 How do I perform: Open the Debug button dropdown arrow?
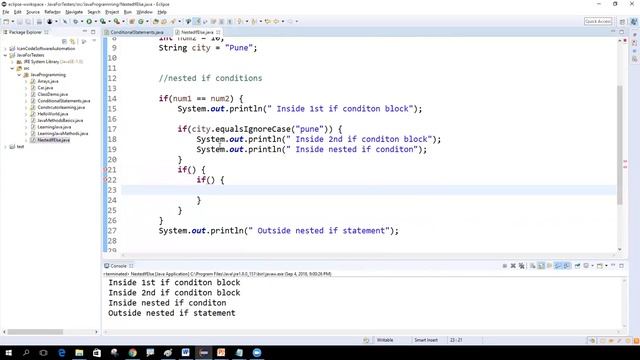coord(82,21)
